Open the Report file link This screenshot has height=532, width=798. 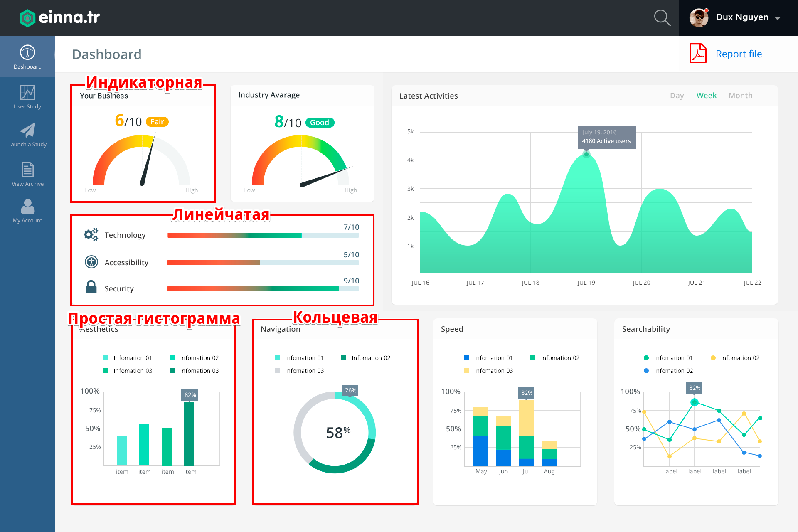[739, 54]
